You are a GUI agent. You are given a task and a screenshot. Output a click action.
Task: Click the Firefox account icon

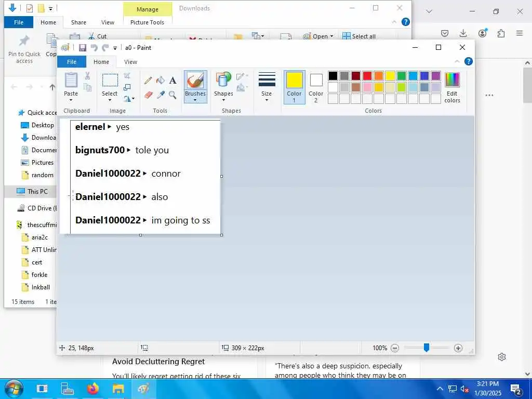pos(483,33)
